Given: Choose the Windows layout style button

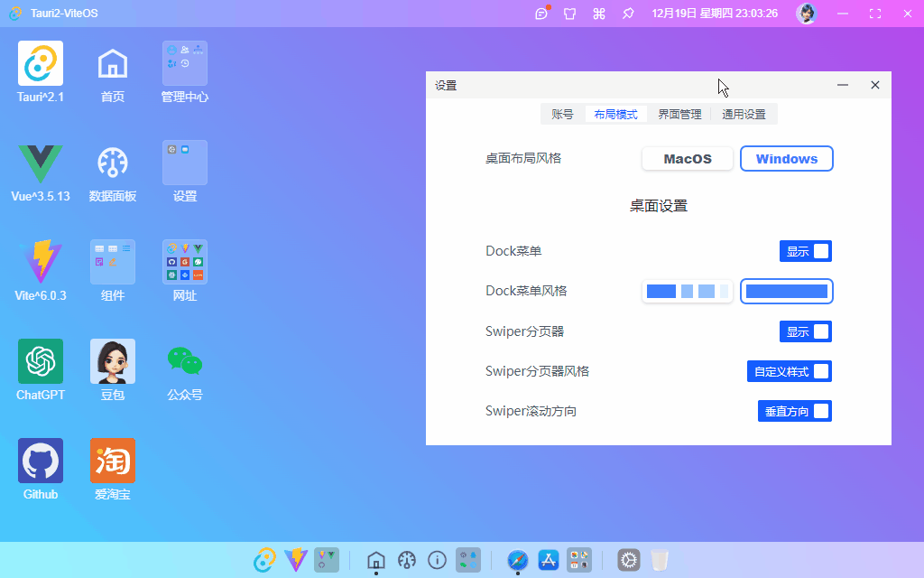Looking at the screenshot, I should (787, 159).
